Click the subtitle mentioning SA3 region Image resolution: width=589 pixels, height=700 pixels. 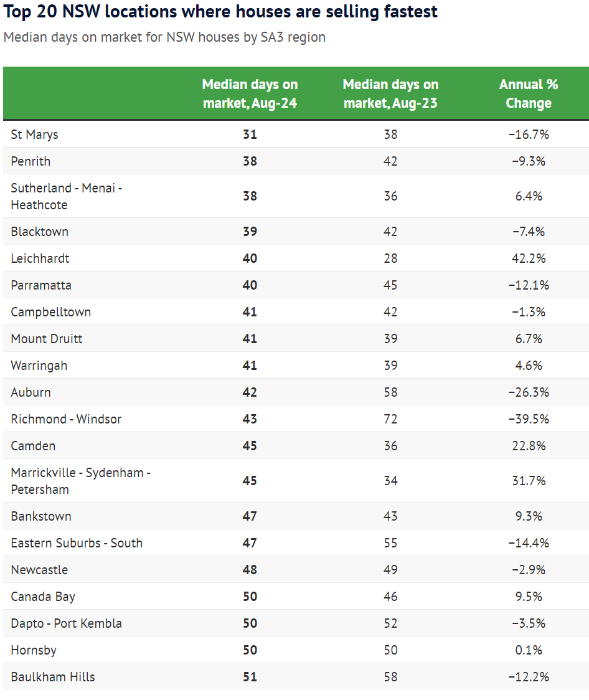pos(164,37)
